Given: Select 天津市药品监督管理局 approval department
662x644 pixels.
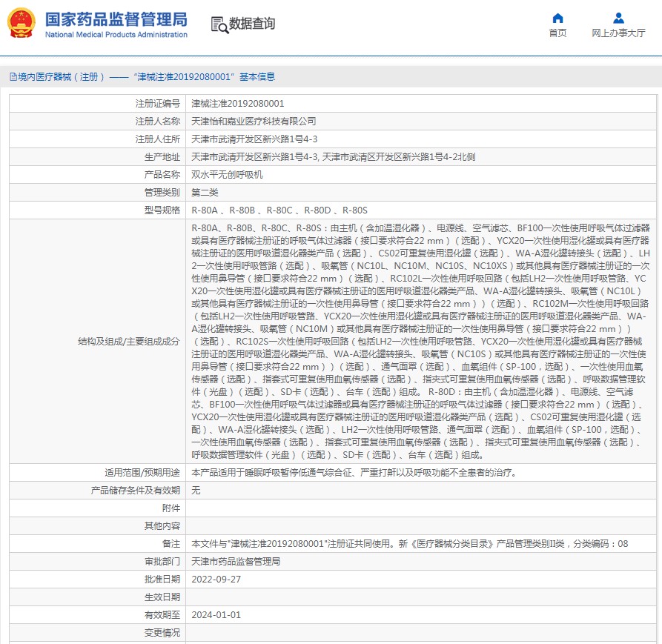Looking at the screenshot, I should pos(236,561).
